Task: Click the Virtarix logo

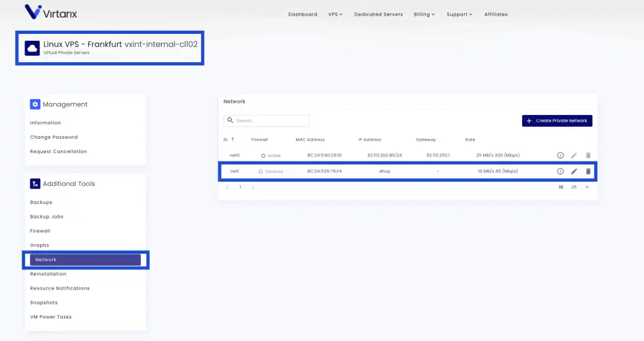Action: pyautogui.click(x=51, y=13)
